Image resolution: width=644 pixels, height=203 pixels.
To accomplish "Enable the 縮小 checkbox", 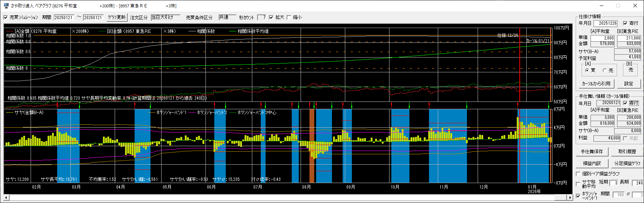I will [289, 17].
